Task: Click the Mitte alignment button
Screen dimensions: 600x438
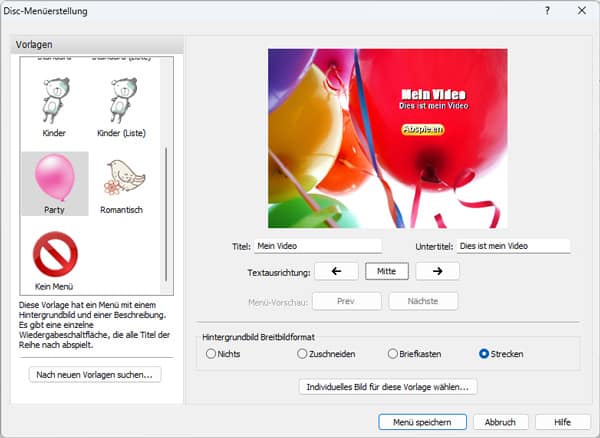Action: pos(387,271)
